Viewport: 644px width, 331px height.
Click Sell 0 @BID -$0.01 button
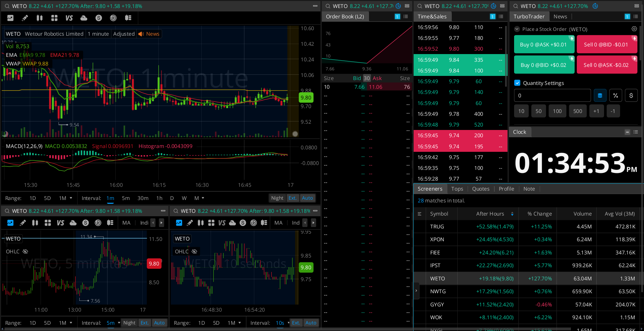[607, 45]
